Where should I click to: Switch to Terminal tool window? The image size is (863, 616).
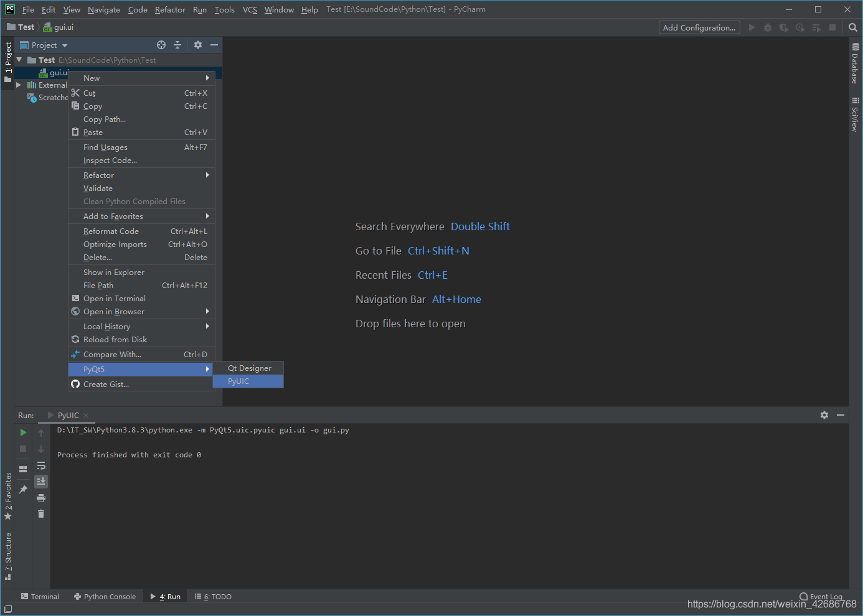pyautogui.click(x=40, y=597)
